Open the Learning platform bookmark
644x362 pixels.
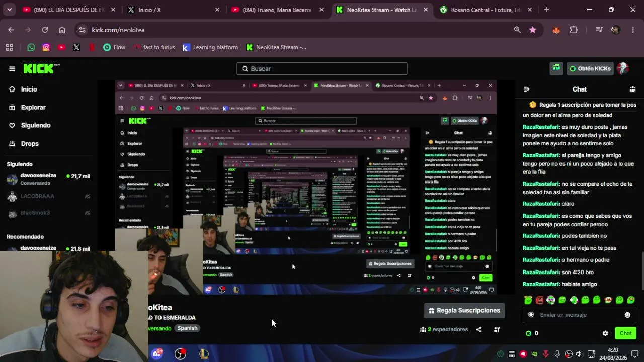210,47
